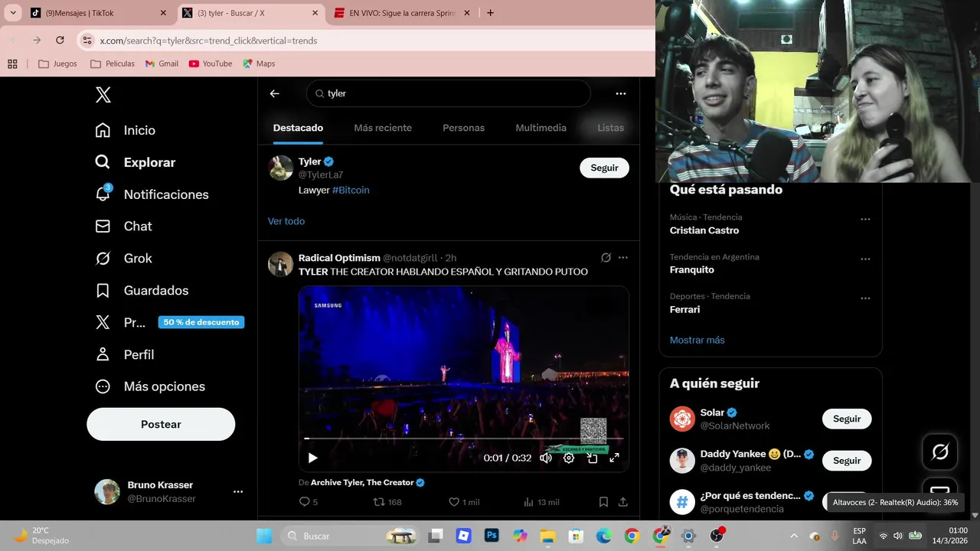View post analytics 13 mil
This screenshot has width=980, height=551.
click(541, 502)
